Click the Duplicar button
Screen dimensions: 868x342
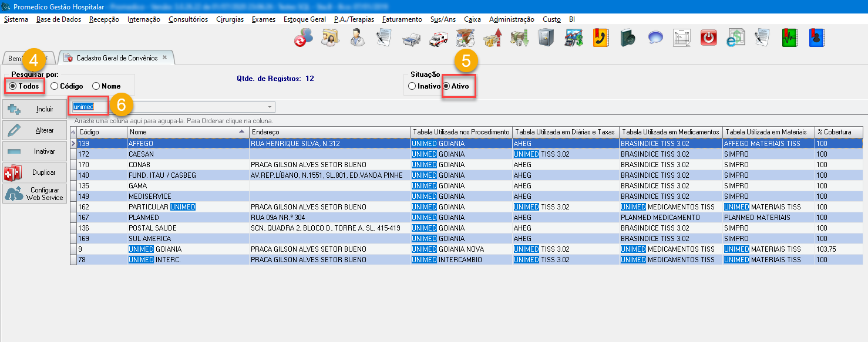pyautogui.click(x=34, y=172)
